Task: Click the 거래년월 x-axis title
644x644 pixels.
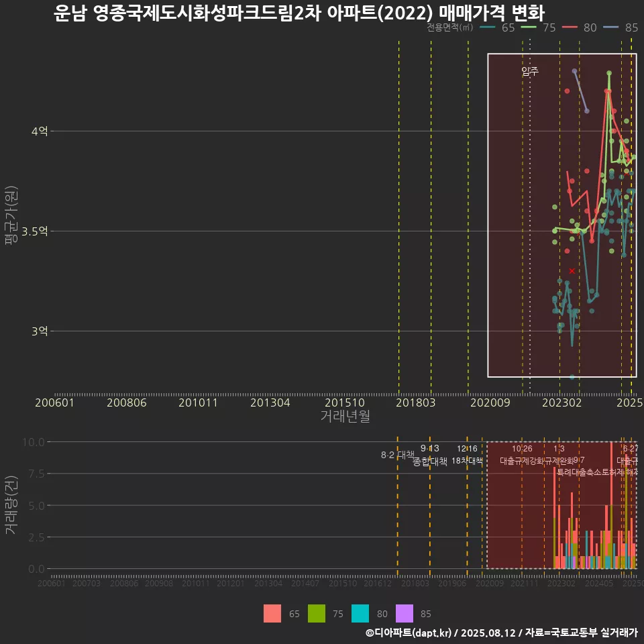Action: [345, 416]
